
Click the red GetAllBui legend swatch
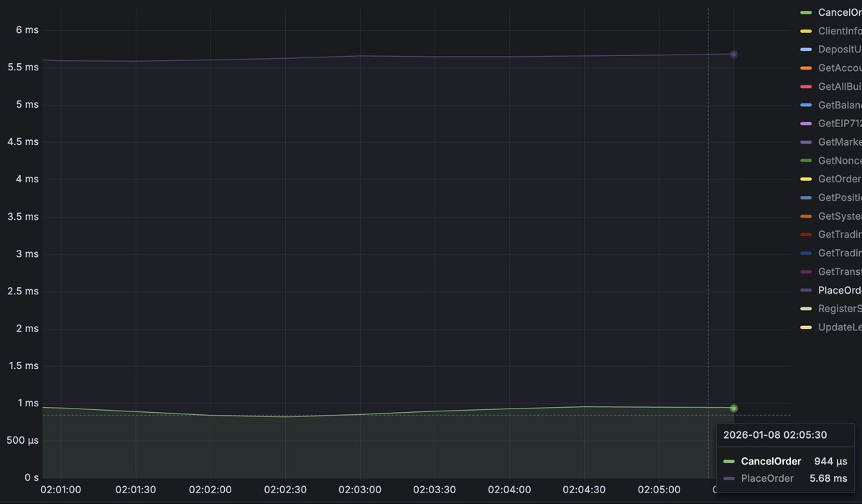806,86
